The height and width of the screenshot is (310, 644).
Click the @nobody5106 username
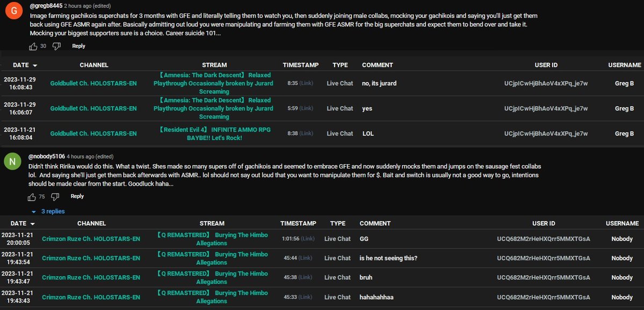46,157
